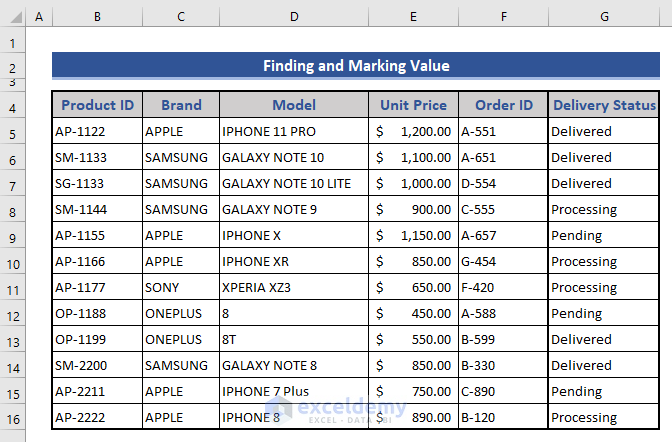Select cell with product ID SM-1133

point(97,157)
